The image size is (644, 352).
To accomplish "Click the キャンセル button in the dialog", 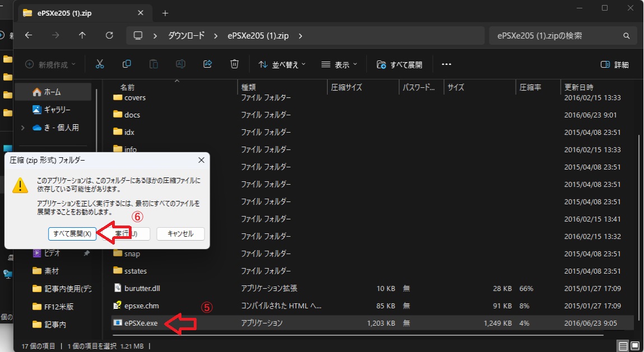I will point(180,234).
